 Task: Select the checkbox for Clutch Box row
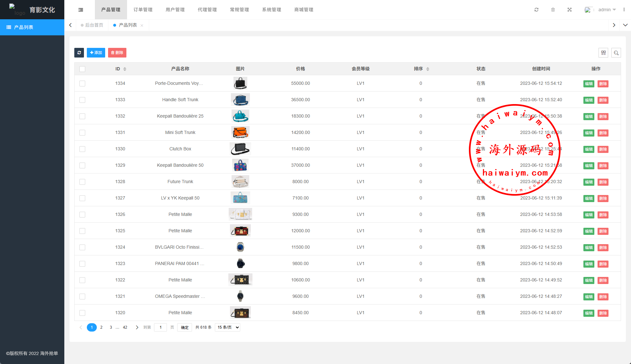click(x=82, y=149)
